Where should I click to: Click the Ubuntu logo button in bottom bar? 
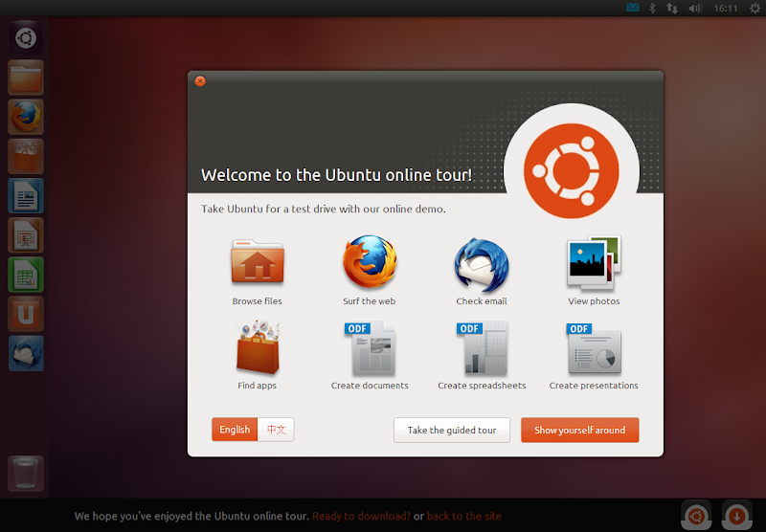(x=697, y=516)
